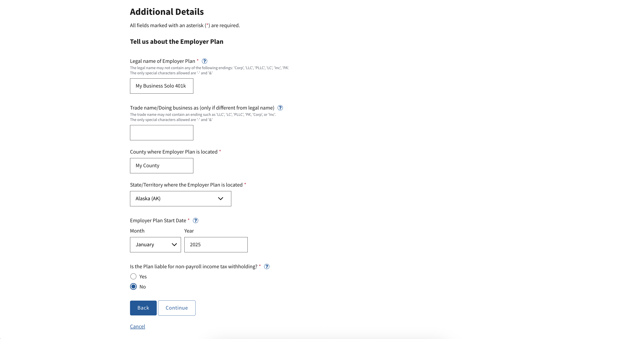Viewport: 644px width, 339px height.
Task: Click the No label text
Action: (x=143, y=287)
